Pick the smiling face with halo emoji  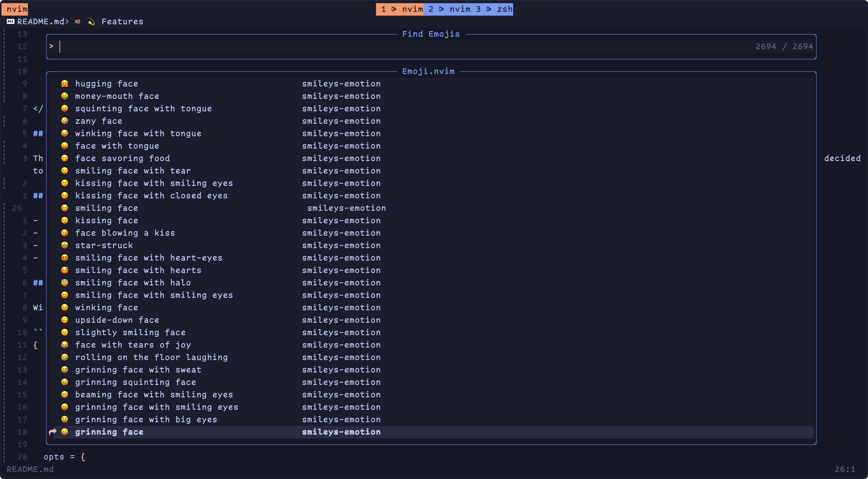(65, 283)
